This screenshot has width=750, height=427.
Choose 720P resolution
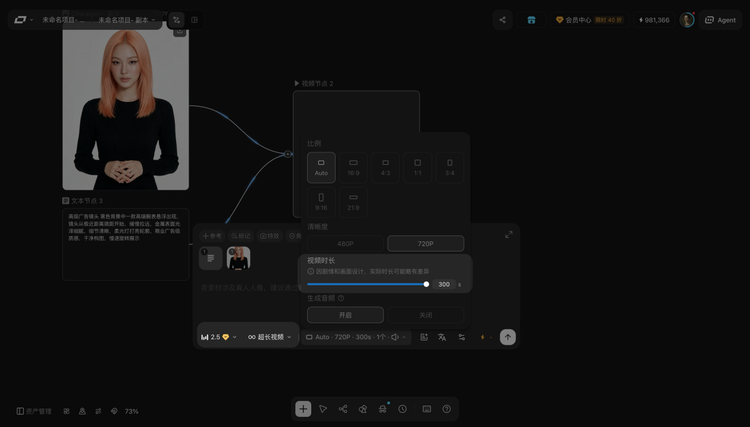click(x=426, y=243)
